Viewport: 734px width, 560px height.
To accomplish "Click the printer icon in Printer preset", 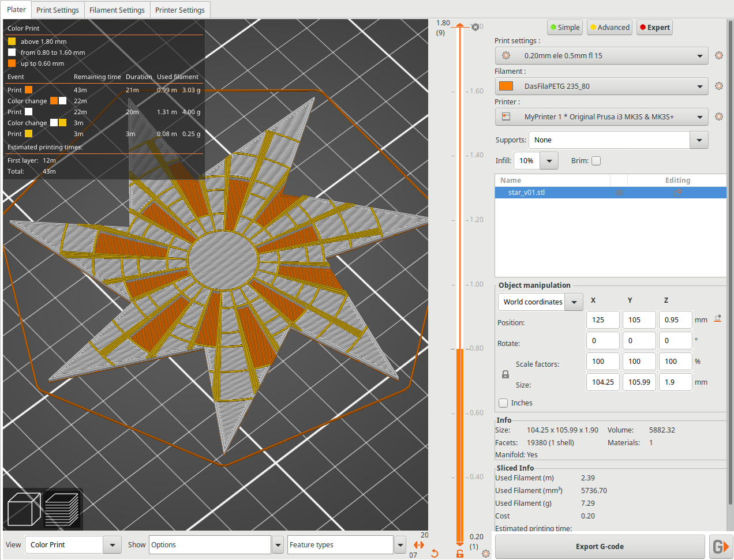I will tap(506, 116).
